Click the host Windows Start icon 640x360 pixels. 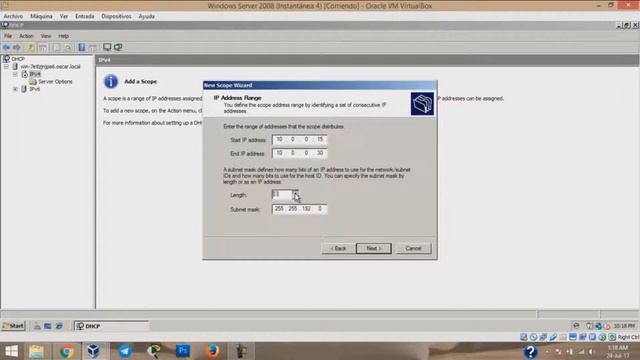pos(11,351)
